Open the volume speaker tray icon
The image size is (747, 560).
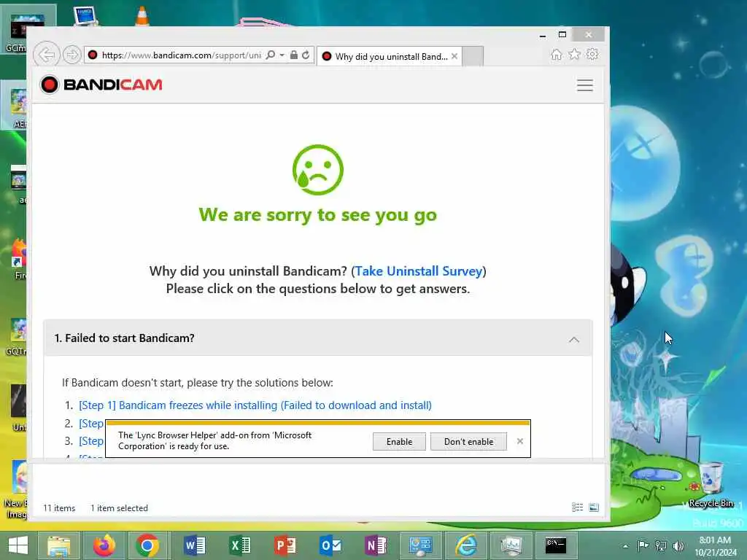click(x=678, y=545)
